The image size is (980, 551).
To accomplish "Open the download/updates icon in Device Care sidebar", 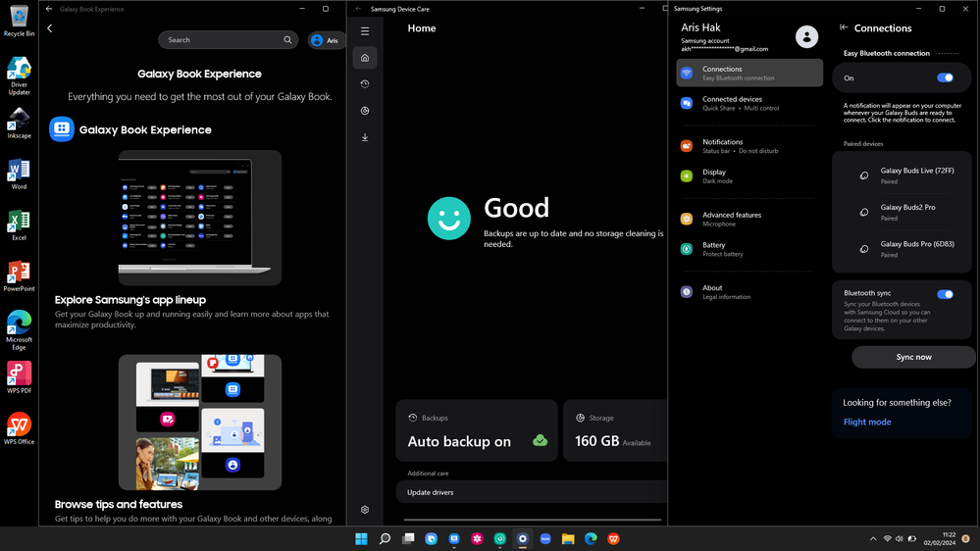I will 365,137.
